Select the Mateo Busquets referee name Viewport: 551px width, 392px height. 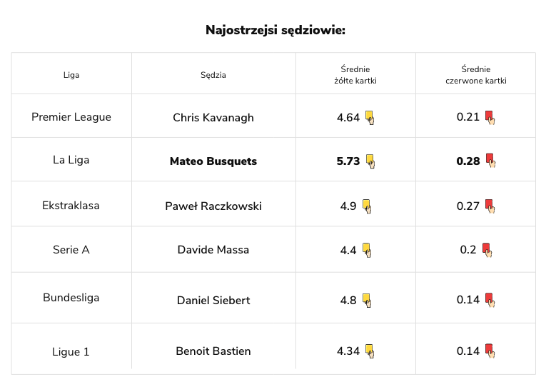[213, 161]
